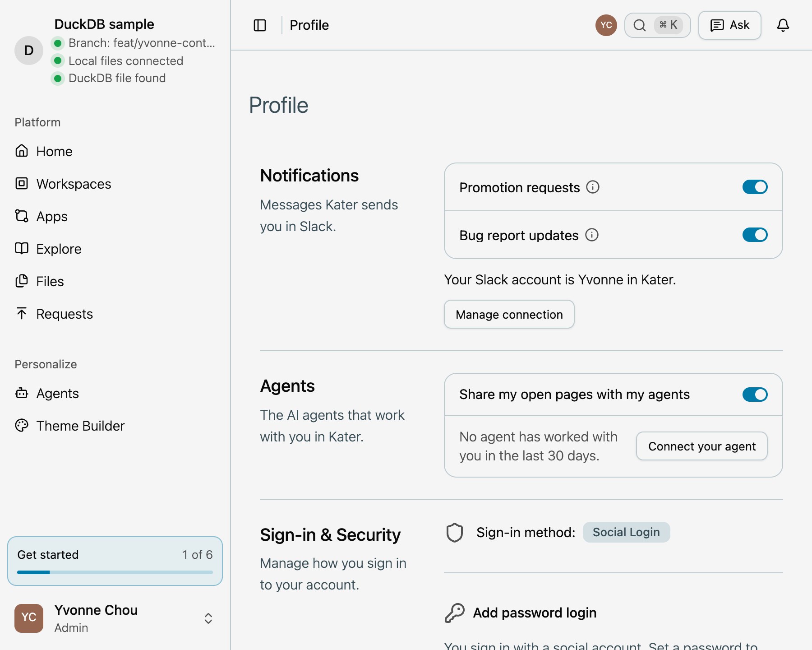Click the DuckDB sample project name
Image resolution: width=812 pixels, height=650 pixels.
click(x=104, y=24)
